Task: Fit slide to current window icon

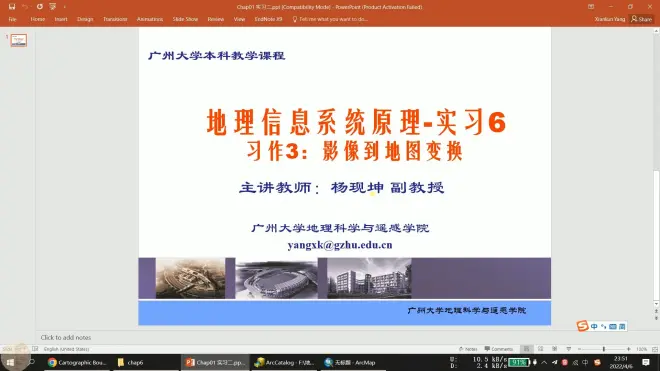Action: coord(655,349)
